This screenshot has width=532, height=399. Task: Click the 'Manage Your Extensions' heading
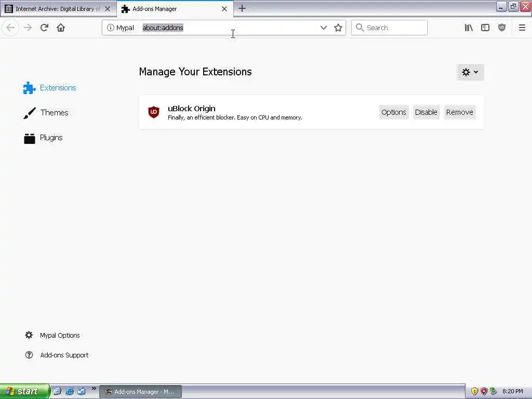click(195, 72)
